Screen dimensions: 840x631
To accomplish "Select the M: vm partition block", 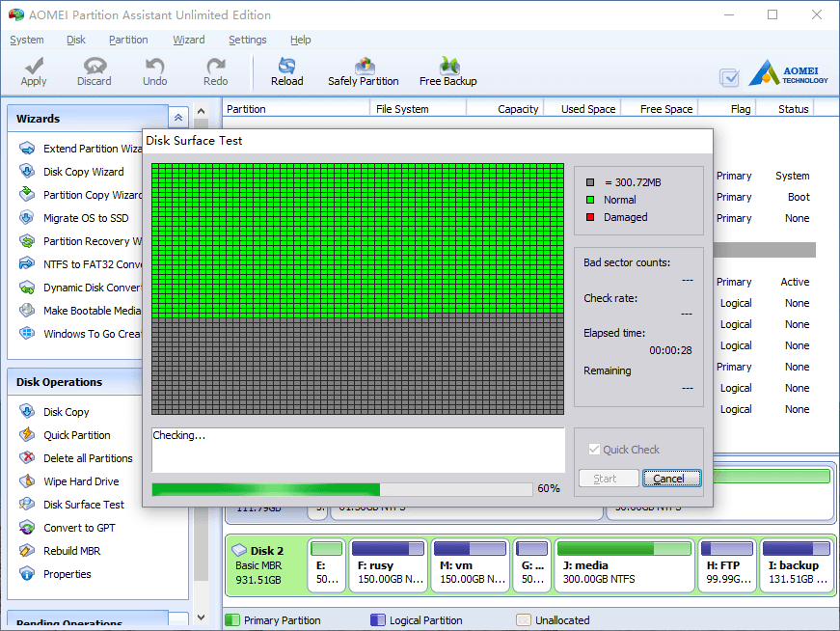I will (470, 565).
